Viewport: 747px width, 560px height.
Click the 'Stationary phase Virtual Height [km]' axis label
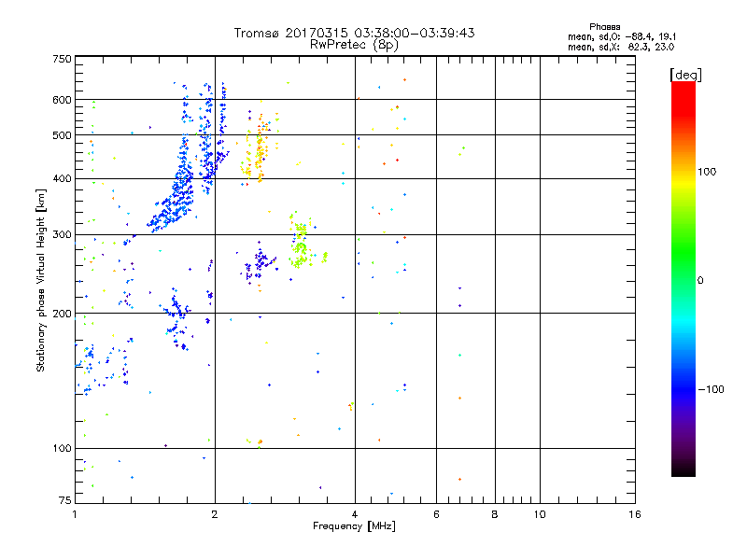click(x=40, y=281)
